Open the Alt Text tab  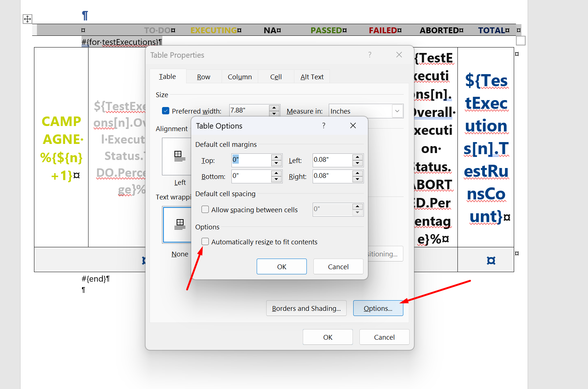312,77
